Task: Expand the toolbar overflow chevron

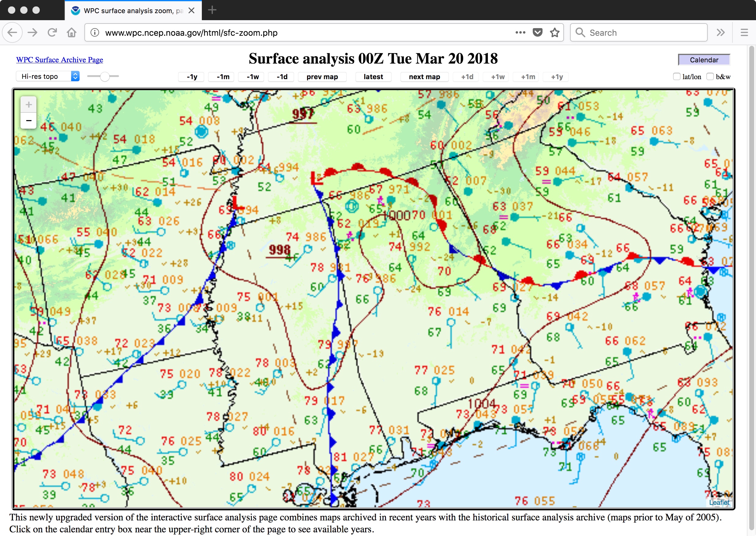Action: [721, 32]
